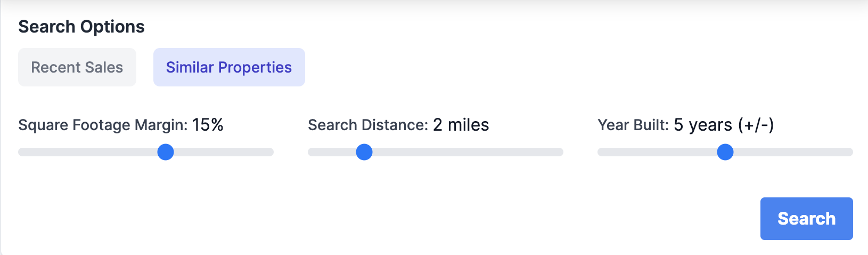The height and width of the screenshot is (255, 868).
Task: Click the Year Built label text
Action: (x=633, y=125)
